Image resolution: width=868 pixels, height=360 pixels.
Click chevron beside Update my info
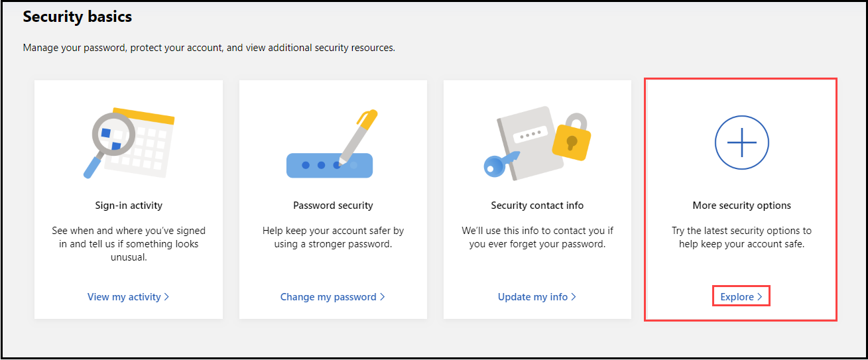(x=573, y=297)
